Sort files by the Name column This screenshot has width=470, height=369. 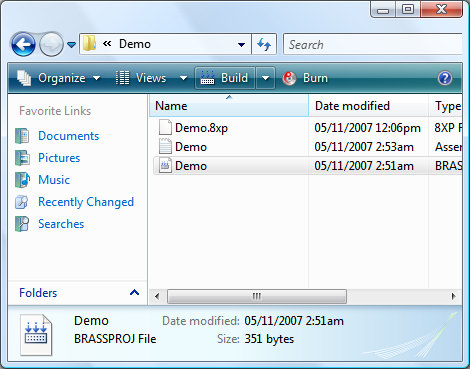pos(229,106)
